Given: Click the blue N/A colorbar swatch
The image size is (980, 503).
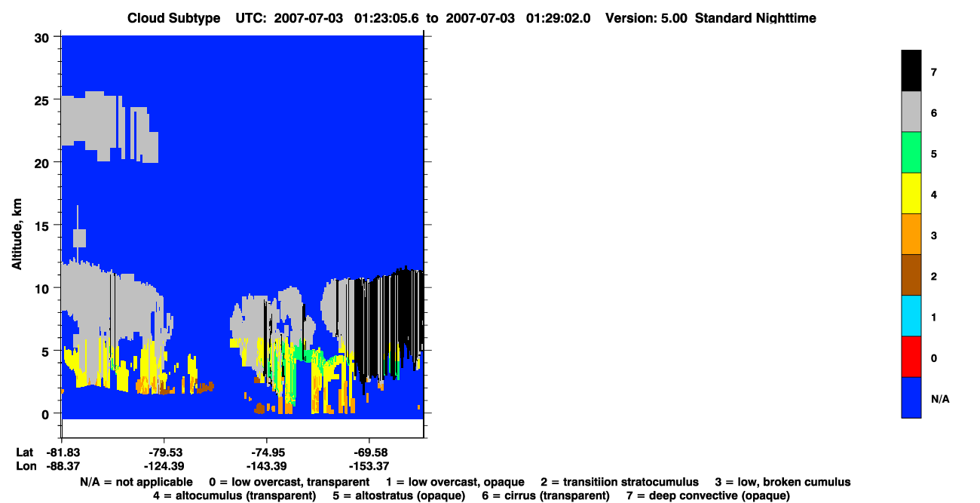Looking at the screenshot, I should point(911,397).
